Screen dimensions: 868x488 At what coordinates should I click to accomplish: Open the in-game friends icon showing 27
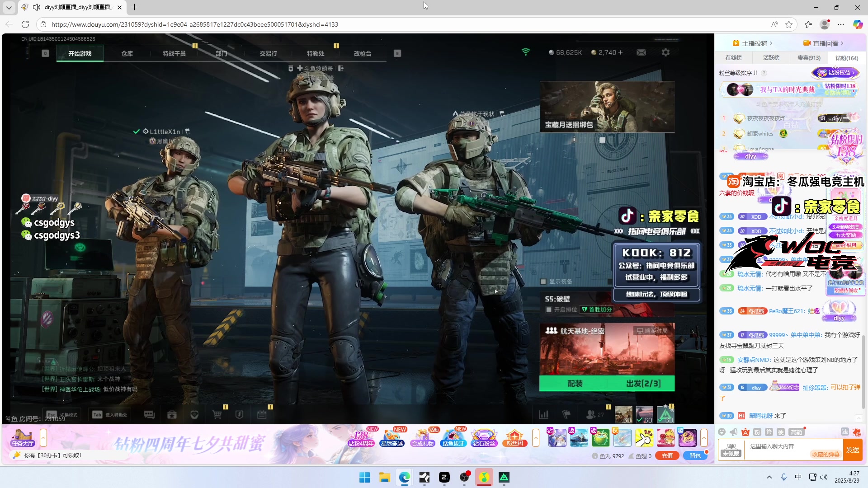click(x=594, y=414)
